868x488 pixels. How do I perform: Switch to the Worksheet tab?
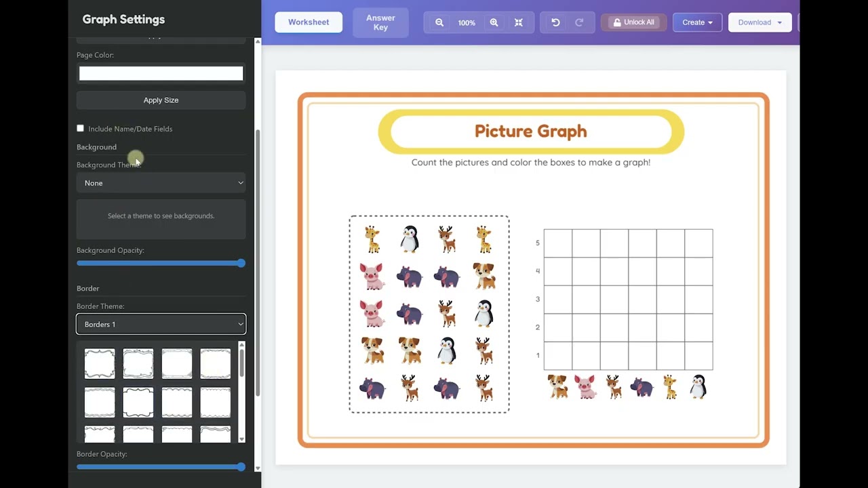309,22
